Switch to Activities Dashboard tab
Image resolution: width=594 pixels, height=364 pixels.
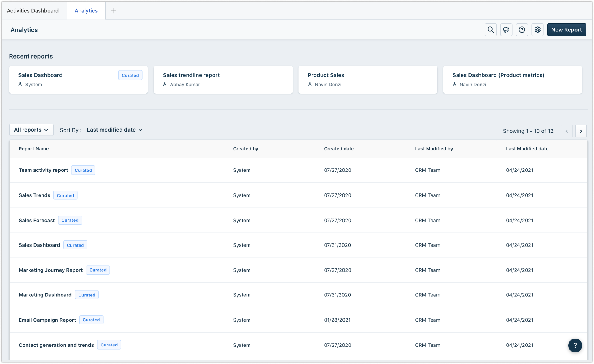pos(33,11)
